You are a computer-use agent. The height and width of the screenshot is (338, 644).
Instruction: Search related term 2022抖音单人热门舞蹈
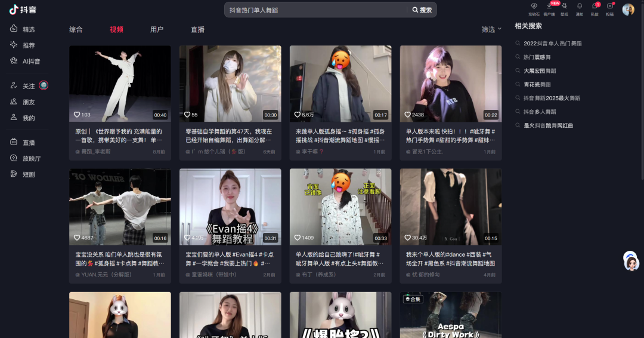(x=552, y=43)
